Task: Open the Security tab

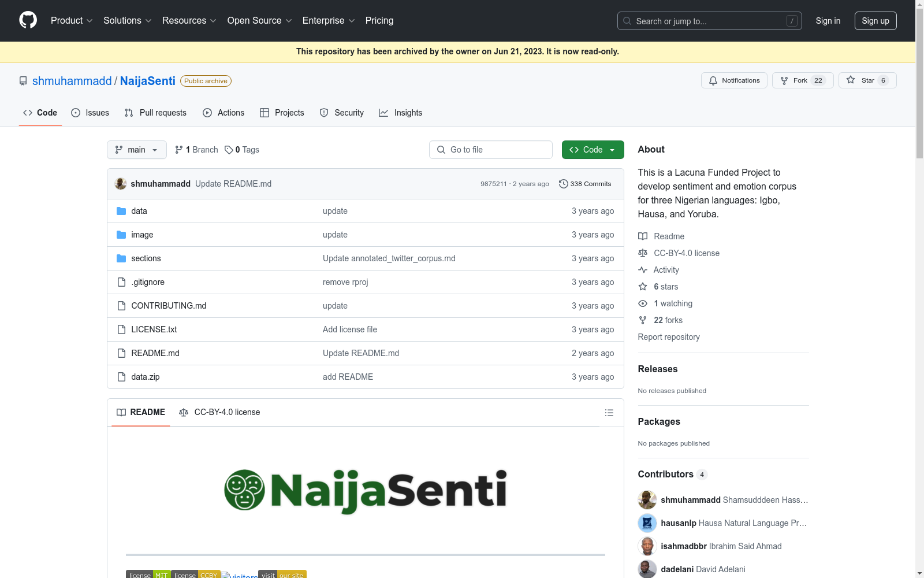Action: [x=342, y=113]
